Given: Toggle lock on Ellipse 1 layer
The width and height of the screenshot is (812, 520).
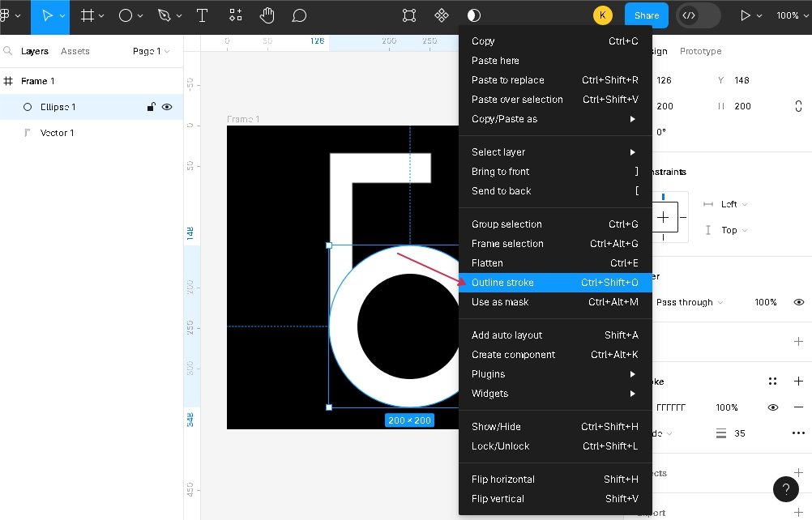Looking at the screenshot, I should (151, 107).
